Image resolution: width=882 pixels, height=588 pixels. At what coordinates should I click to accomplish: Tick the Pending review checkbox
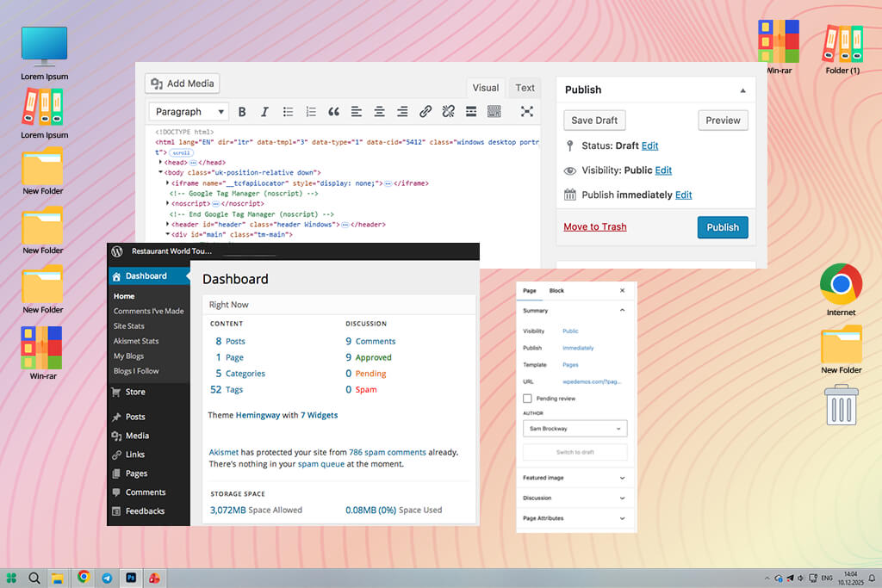(527, 398)
